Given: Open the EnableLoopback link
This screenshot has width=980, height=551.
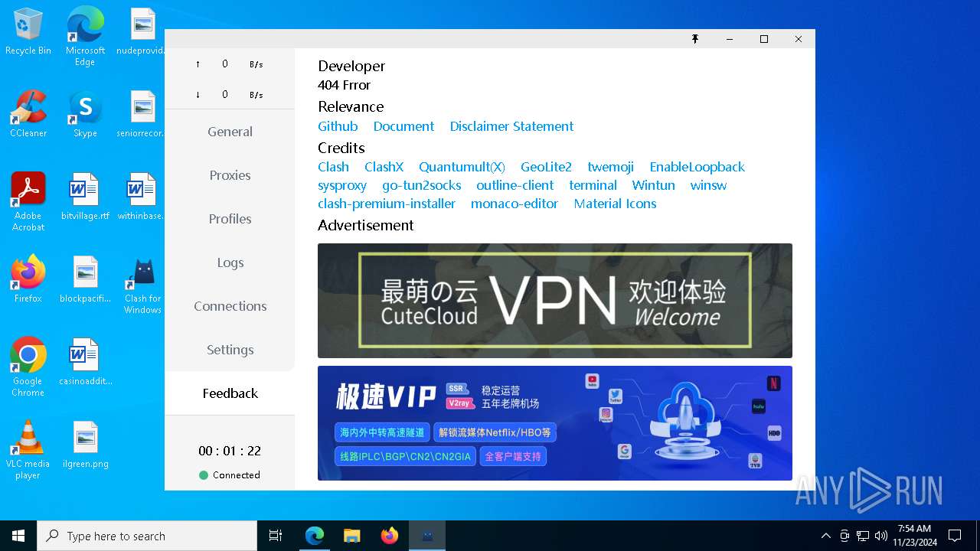Looking at the screenshot, I should point(697,167).
